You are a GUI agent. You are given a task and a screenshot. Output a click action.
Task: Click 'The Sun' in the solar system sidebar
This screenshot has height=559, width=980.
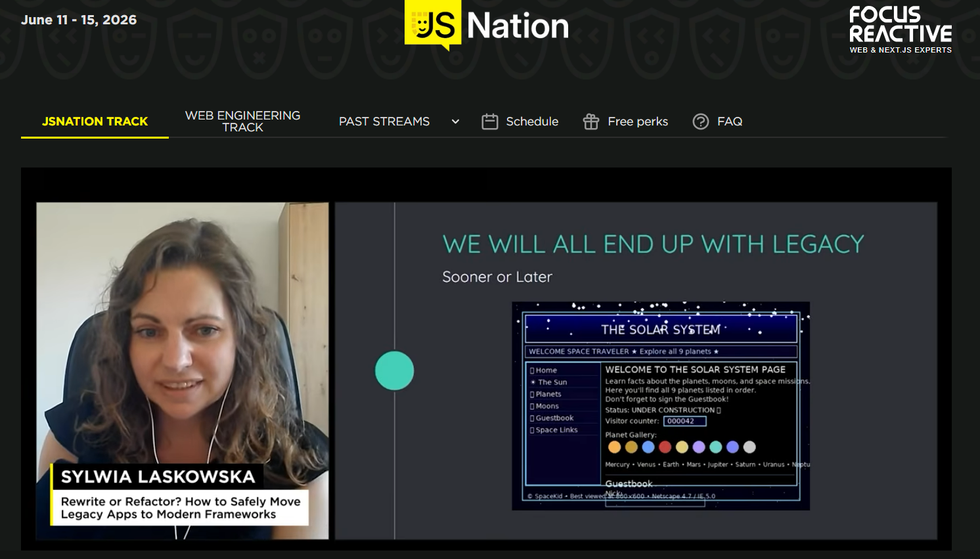552,382
